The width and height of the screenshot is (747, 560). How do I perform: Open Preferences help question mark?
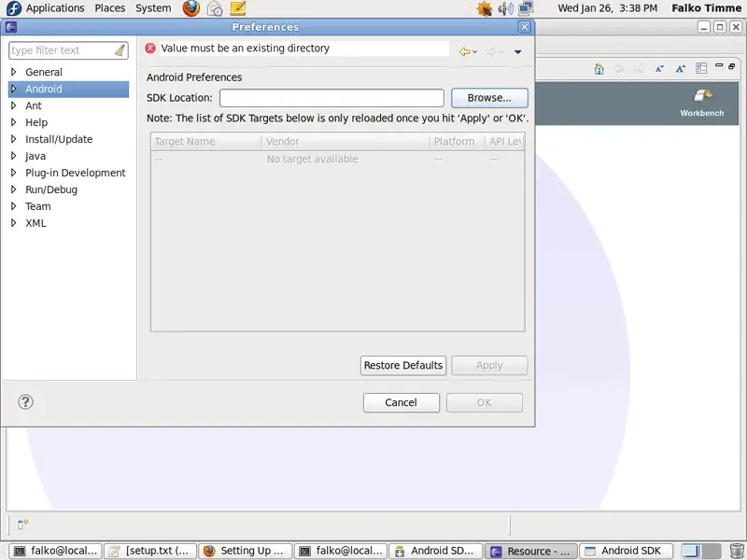point(26,402)
